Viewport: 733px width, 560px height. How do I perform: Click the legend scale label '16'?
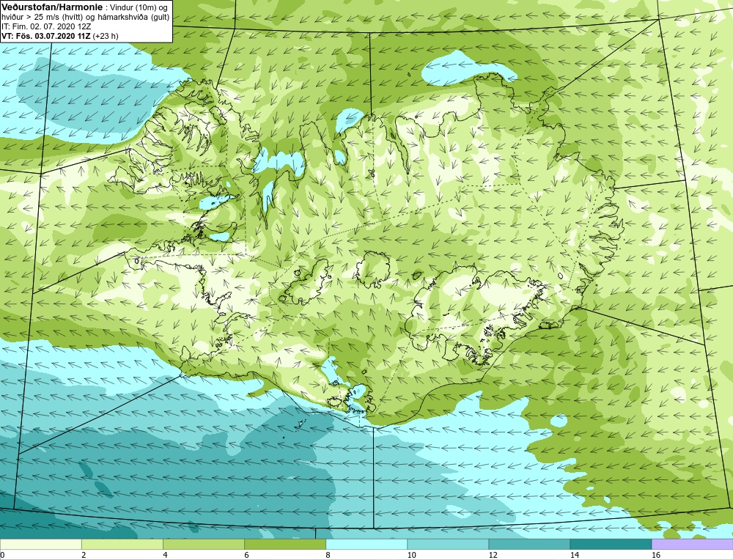point(656,555)
